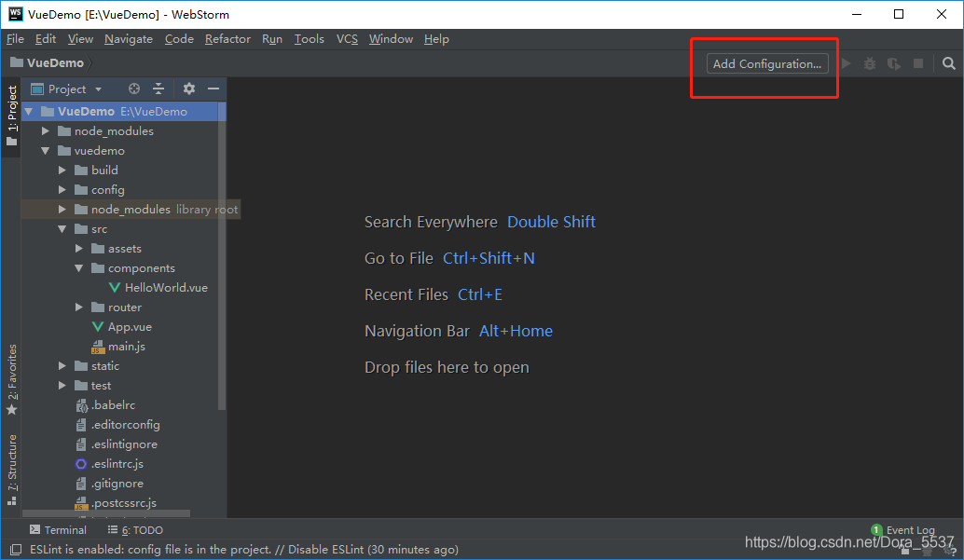This screenshot has width=964, height=560.
Task: Open the Navigate menu
Action: [129, 39]
